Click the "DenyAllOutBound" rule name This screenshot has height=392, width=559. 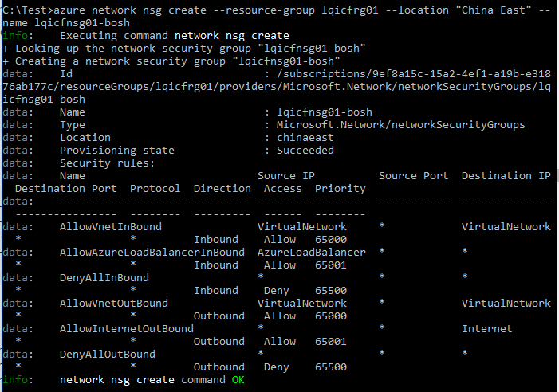[107, 354]
